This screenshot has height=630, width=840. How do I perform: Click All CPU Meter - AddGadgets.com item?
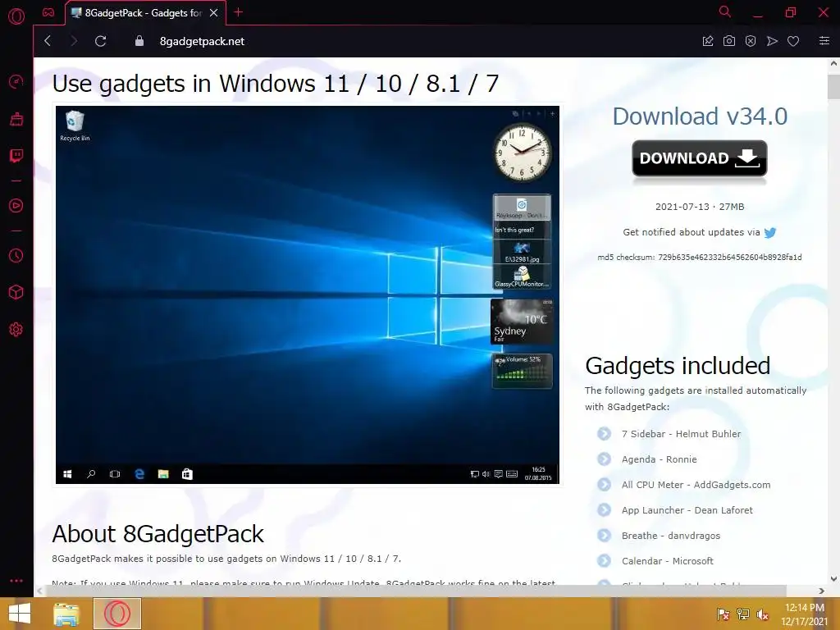[696, 485]
